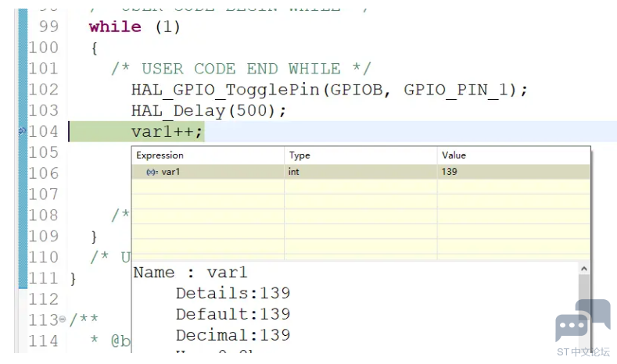
Task: Click line number 109 in the gutter
Action: pos(44,236)
